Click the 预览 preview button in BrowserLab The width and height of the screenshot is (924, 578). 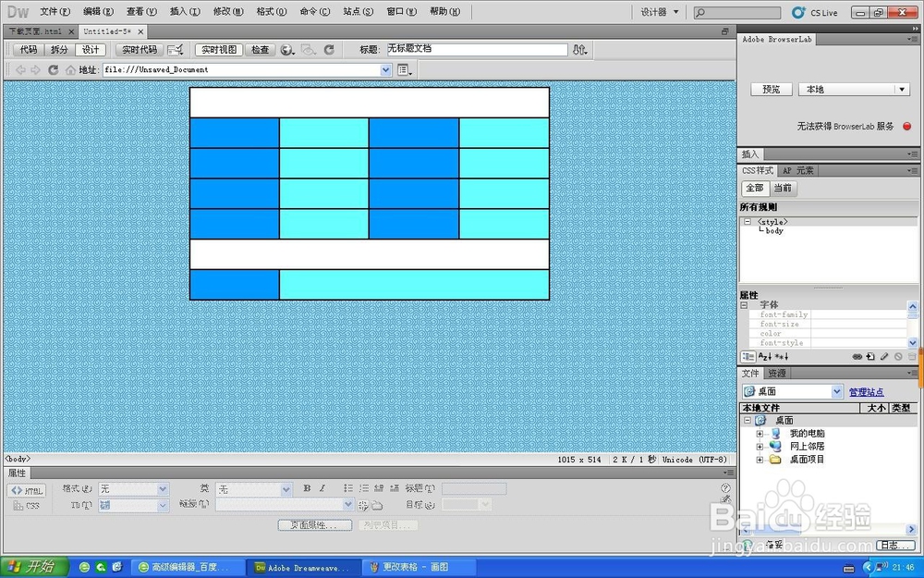(x=772, y=90)
